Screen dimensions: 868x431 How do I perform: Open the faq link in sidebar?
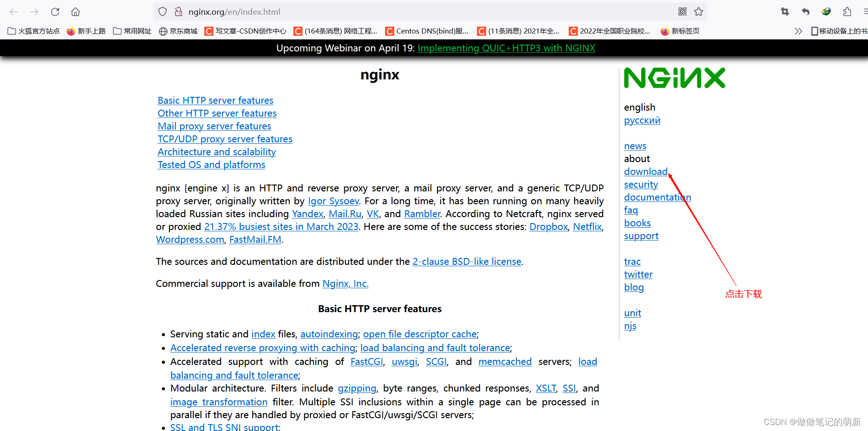click(631, 210)
